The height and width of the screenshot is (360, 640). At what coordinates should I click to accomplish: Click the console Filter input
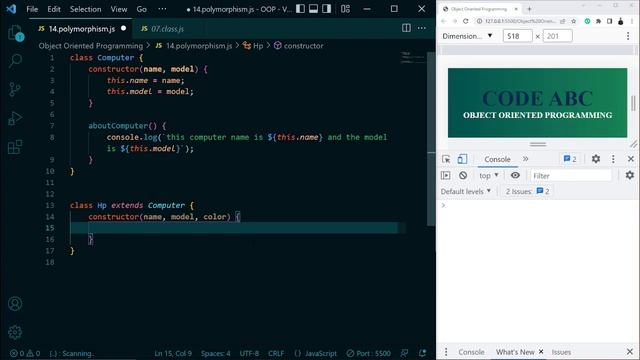click(x=571, y=176)
